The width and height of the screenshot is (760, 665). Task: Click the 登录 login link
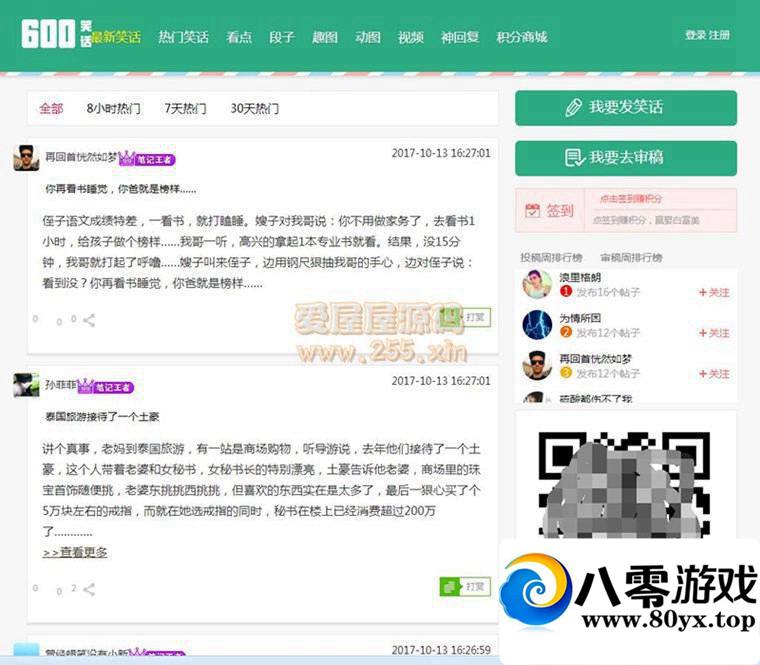pos(696,35)
